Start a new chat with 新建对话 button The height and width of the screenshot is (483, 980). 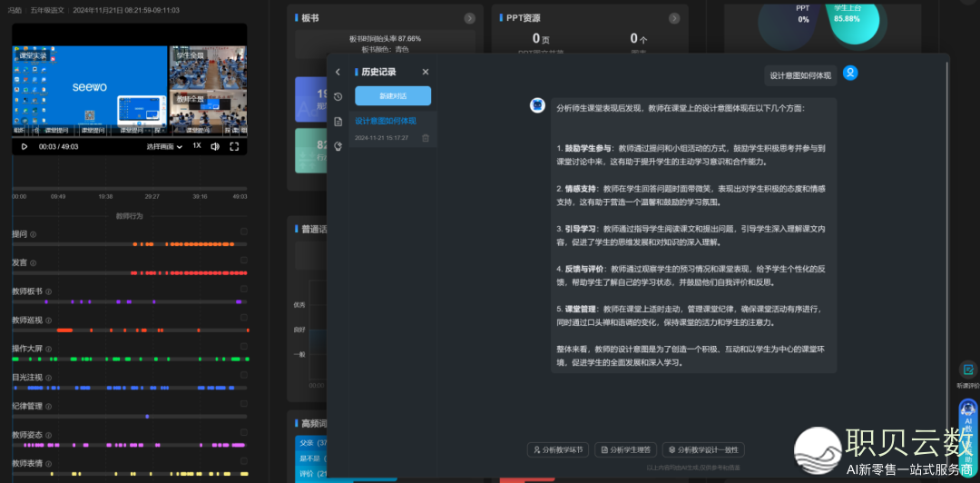pyautogui.click(x=393, y=96)
